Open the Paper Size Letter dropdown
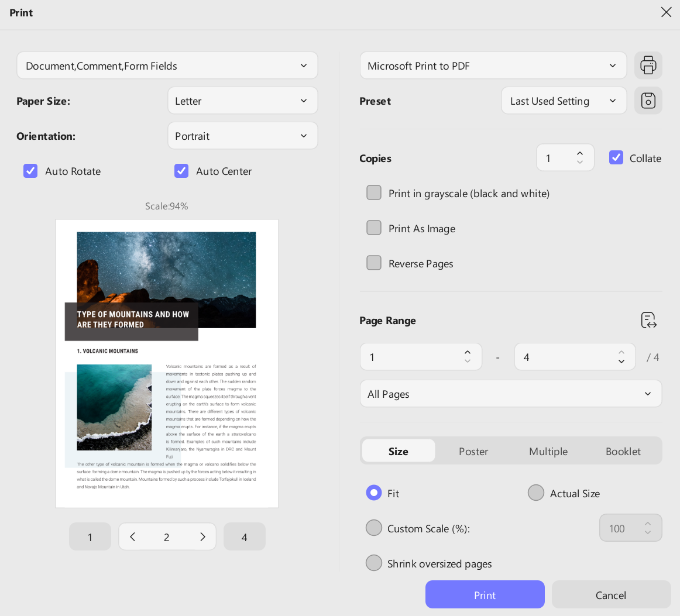The width and height of the screenshot is (680, 616). [243, 101]
